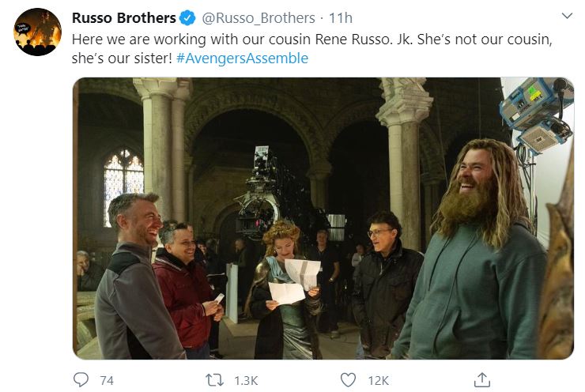
Task: View the 74 replies count
Action: 106,381
